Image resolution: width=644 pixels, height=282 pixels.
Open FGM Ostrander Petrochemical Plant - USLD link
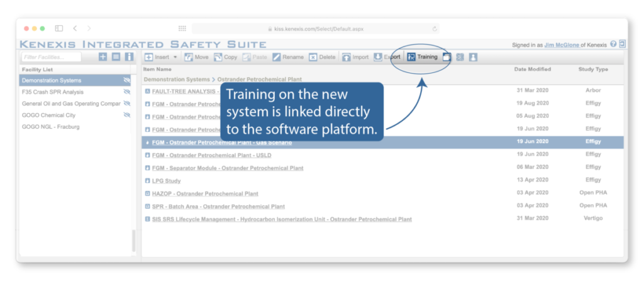click(x=211, y=155)
